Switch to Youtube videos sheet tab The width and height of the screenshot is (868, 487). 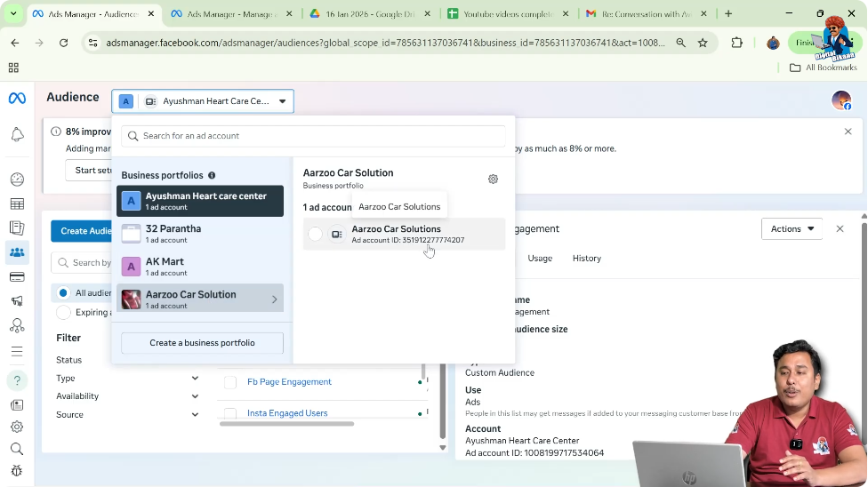(x=508, y=14)
